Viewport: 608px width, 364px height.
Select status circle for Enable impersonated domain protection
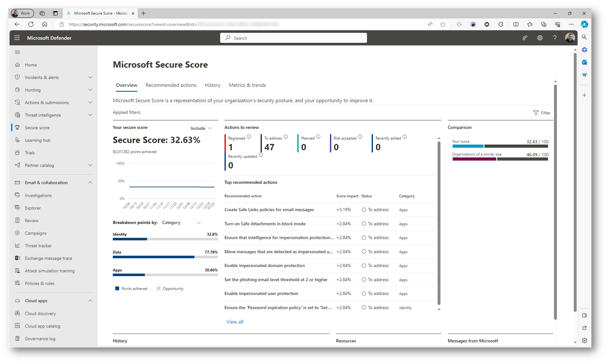(x=364, y=266)
